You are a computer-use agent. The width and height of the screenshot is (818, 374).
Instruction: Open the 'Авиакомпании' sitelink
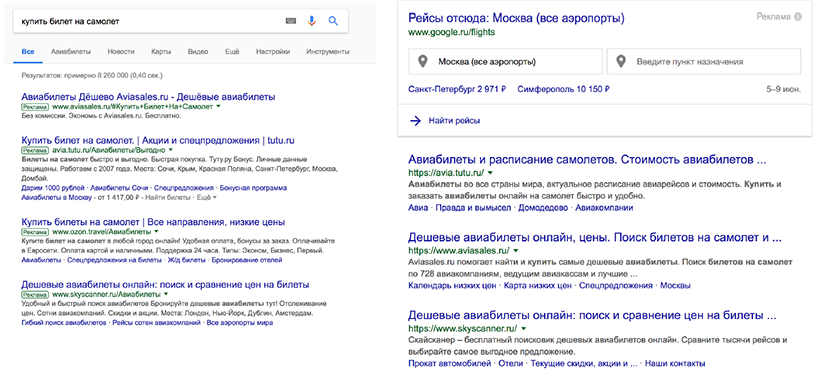[x=604, y=208]
